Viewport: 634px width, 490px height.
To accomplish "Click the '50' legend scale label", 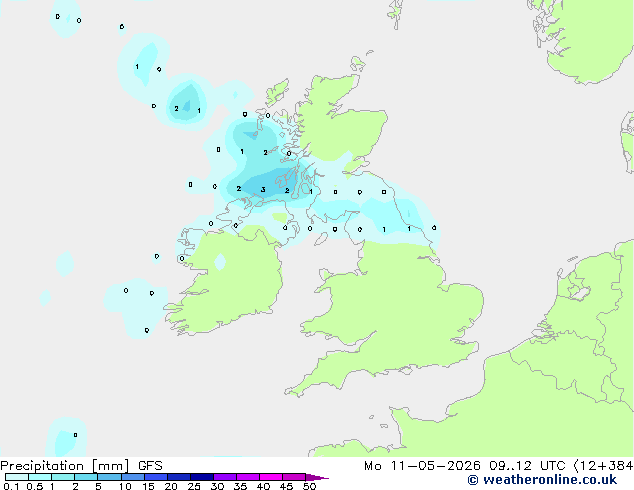I will click(x=309, y=486).
